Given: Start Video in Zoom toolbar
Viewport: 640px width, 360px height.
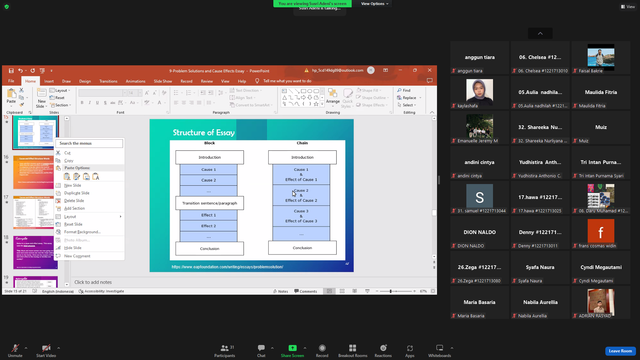Looking at the screenshot, I should (x=46, y=351).
